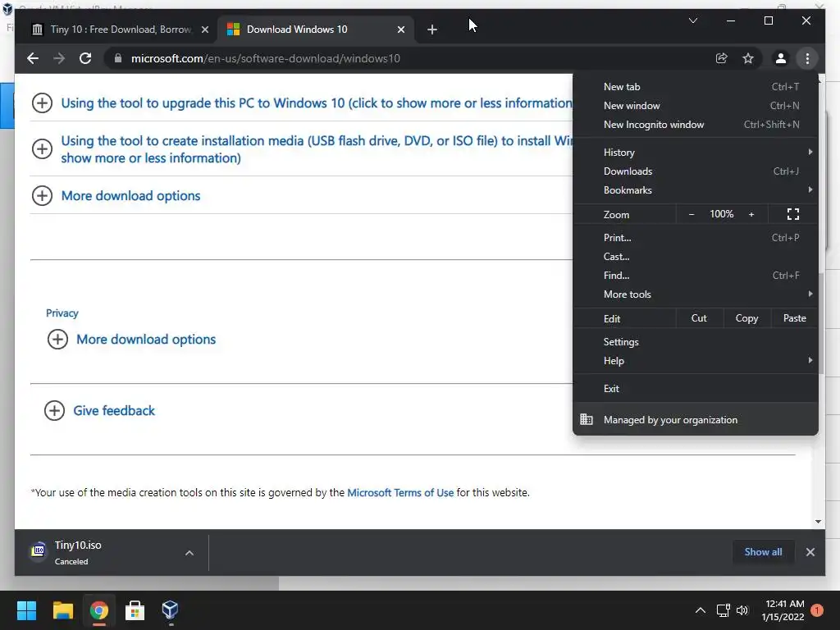Image resolution: width=840 pixels, height=630 pixels.
Task: Switch to the Tiny 10 tab
Action: pyautogui.click(x=121, y=30)
